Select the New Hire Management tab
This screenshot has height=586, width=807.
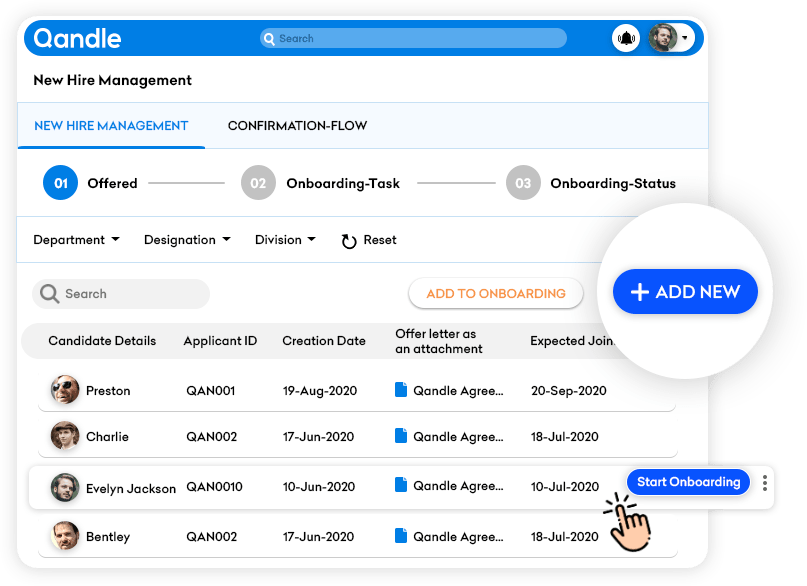click(x=111, y=126)
